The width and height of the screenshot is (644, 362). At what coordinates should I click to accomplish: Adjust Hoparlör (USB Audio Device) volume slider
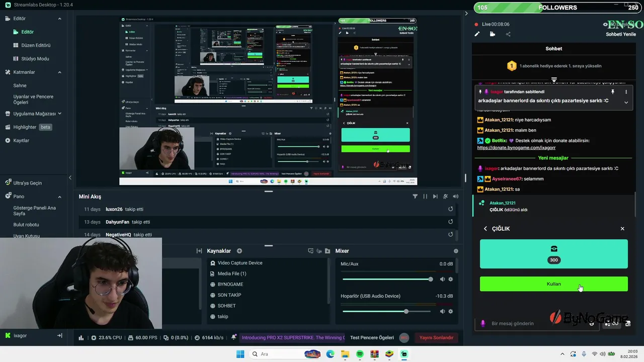(386, 311)
